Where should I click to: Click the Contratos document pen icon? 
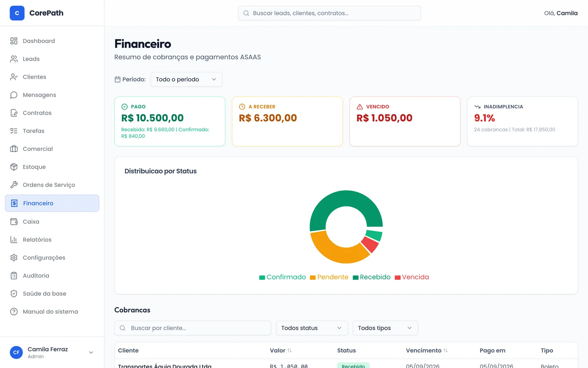(x=14, y=113)
